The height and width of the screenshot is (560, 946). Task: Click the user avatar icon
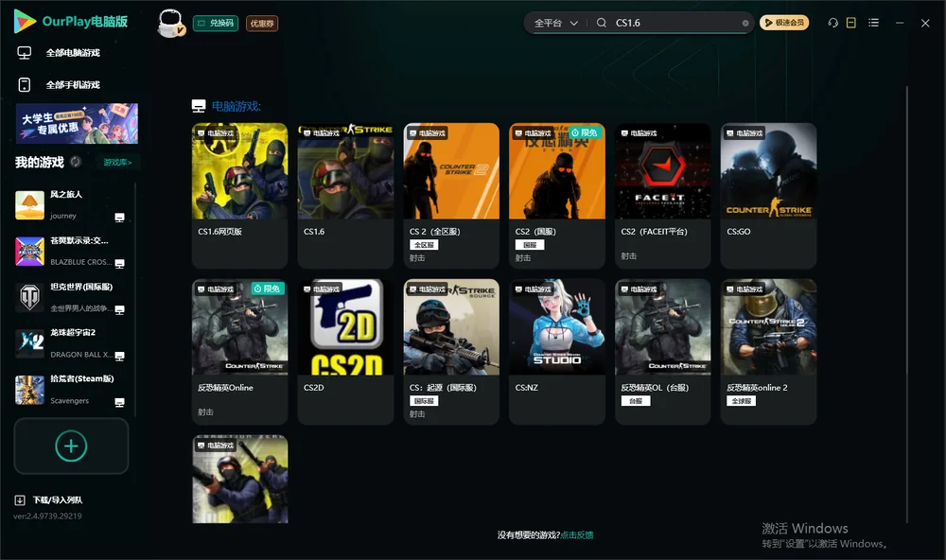(170, 24)
